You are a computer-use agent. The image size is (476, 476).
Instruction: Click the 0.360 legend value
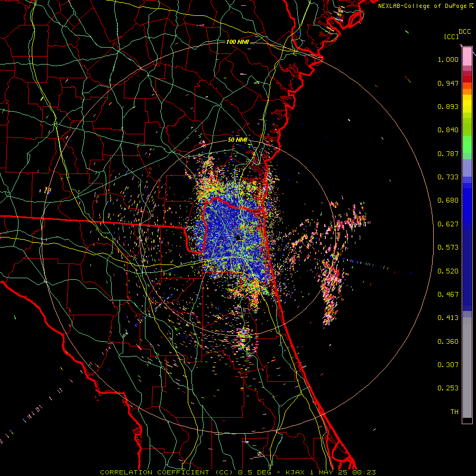pyautogui.click(x=448, y=342)
